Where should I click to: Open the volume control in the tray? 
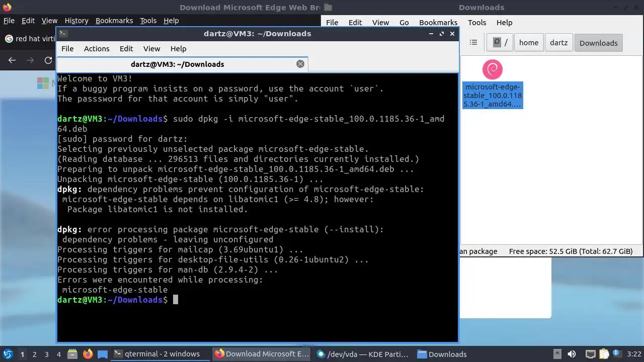(x=572, y=354)
